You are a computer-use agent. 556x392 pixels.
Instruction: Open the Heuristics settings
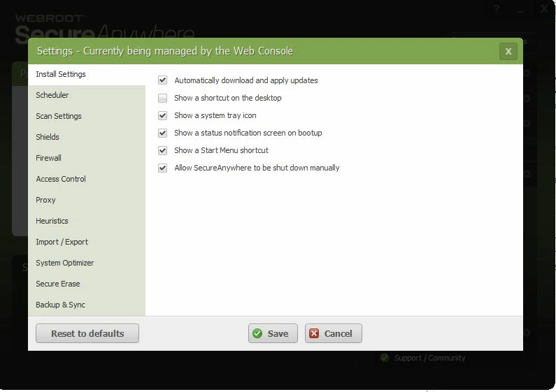(87, 221)
